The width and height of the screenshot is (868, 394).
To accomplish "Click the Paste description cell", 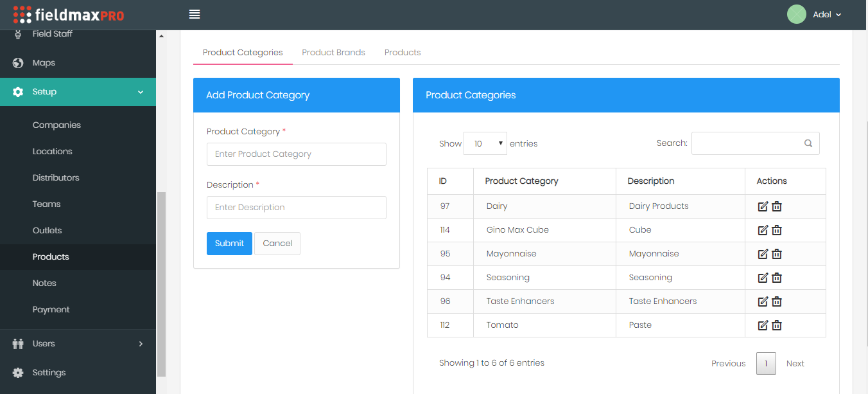I will point(681,325).
